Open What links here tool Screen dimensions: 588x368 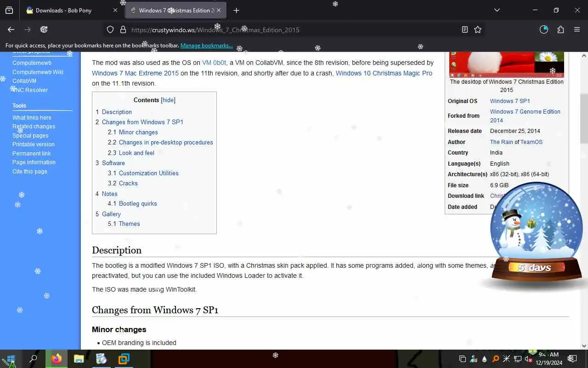(x=32, y=118)
